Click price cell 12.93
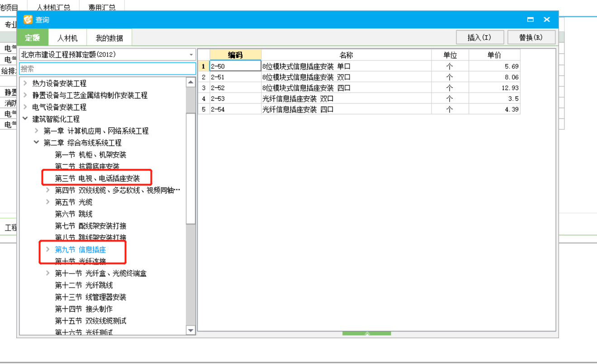This screenshot has width=597, height=364. click(x=494, y=88)
